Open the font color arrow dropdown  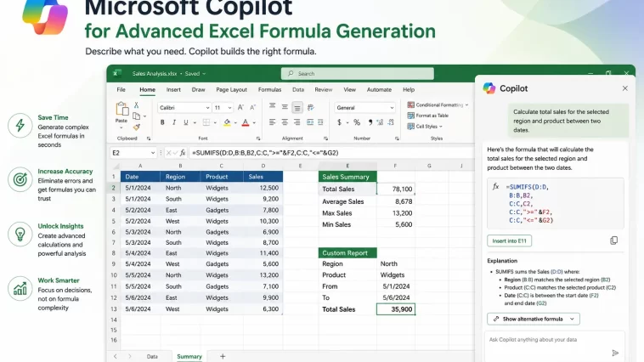(x=254, y=122)
